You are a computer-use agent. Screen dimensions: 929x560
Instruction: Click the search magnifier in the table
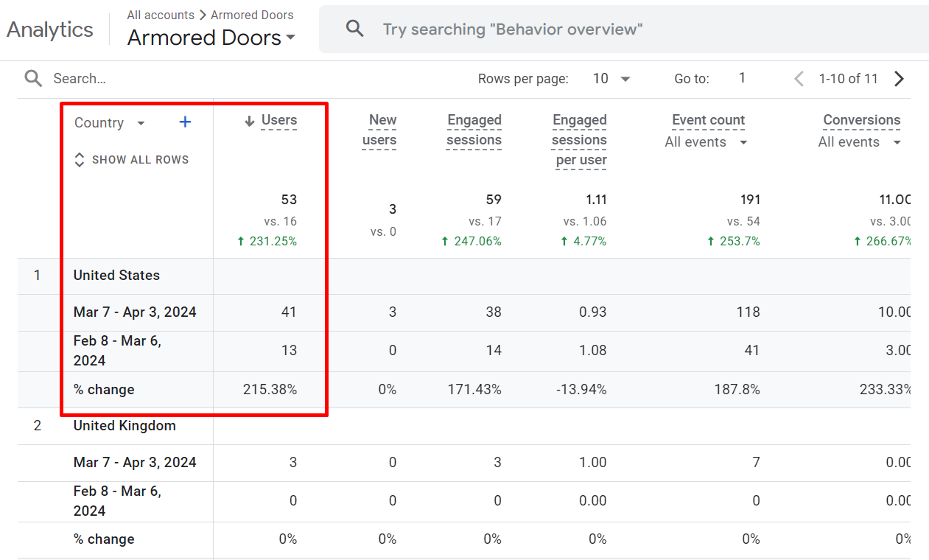(32, 78)
